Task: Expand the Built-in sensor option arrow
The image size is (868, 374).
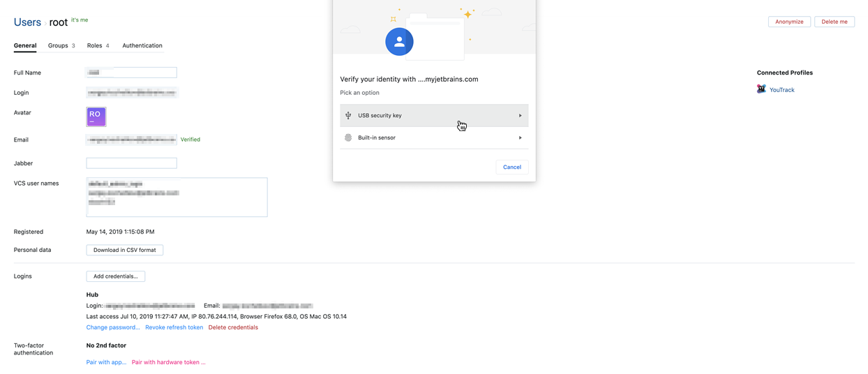Action: 520,138
